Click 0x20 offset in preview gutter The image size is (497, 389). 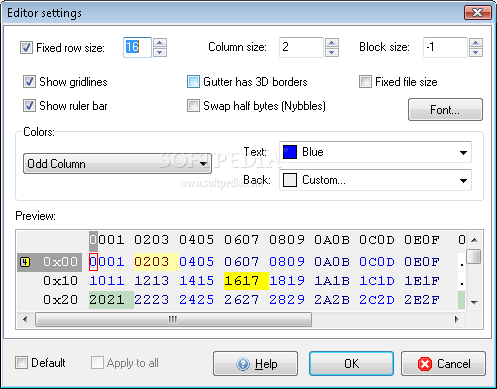pyautogui.click(x=60, y=300)
